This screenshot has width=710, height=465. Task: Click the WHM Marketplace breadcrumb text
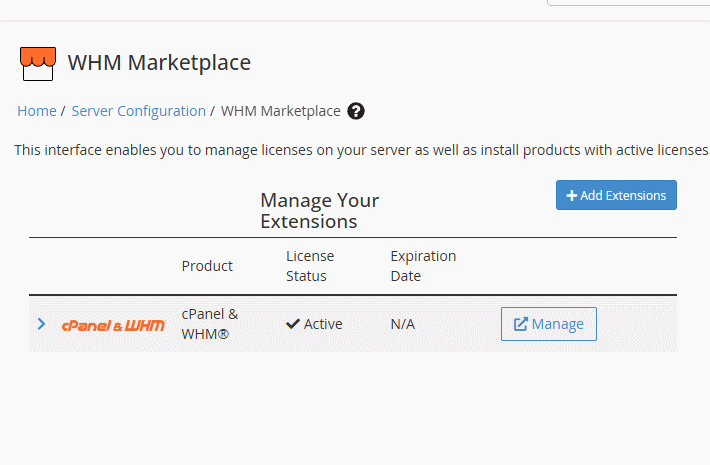(x=281, y=111)
